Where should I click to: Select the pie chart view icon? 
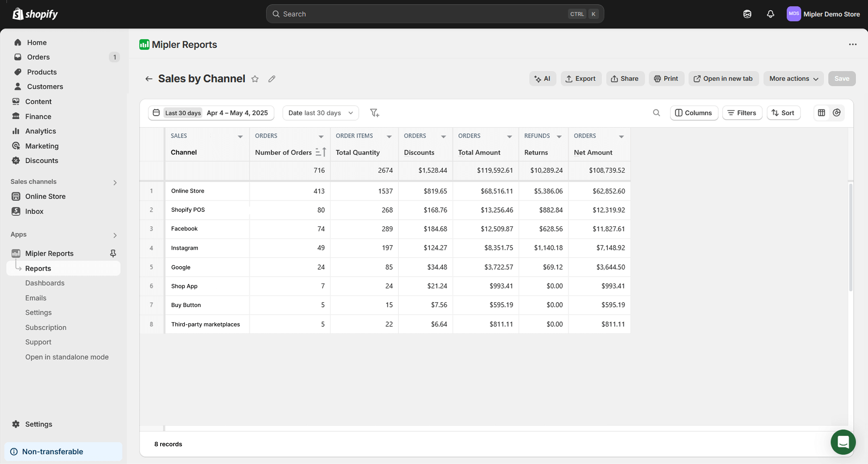tap(837, 113)
